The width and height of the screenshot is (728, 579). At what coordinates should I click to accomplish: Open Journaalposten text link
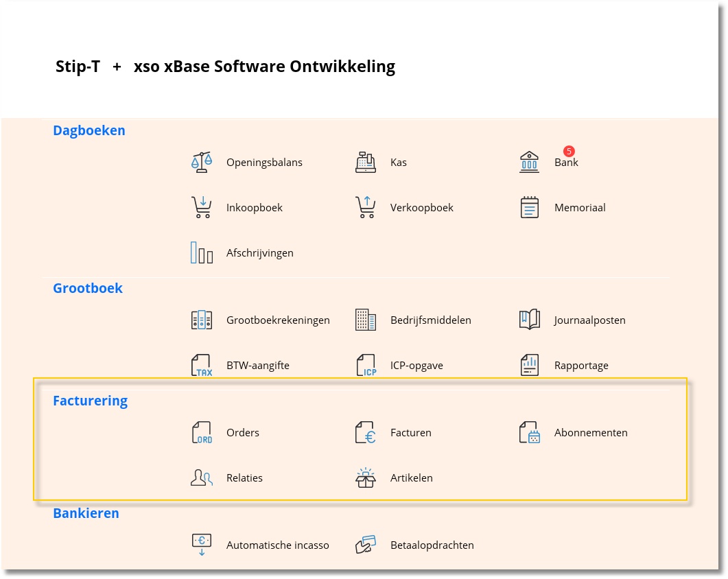click(x=589, y=320)
